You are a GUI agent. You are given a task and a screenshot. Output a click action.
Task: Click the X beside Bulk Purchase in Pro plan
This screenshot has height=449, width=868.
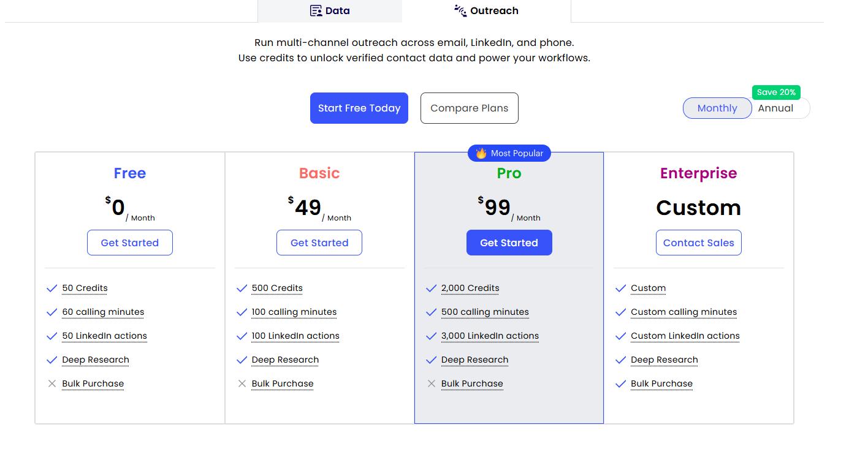pos(431,383)
